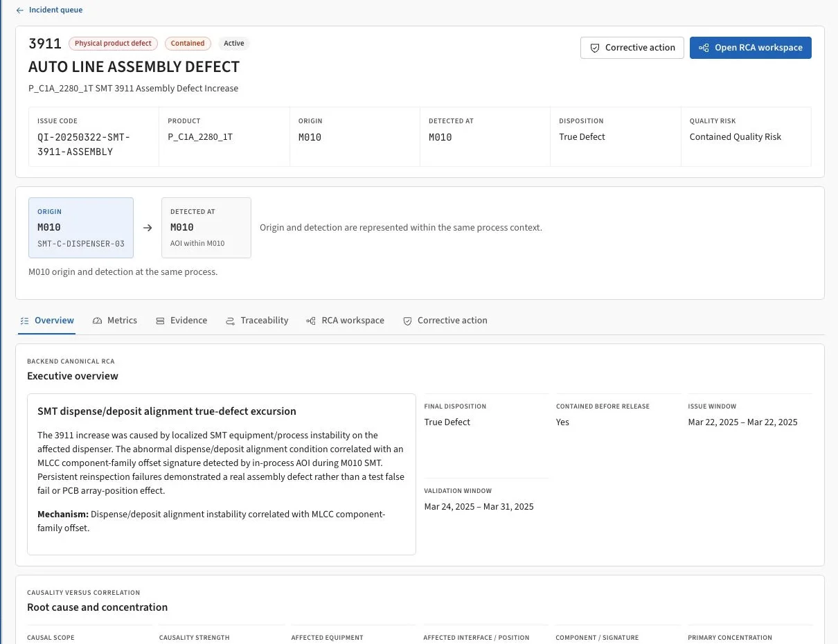Click the Mechanism label in the overview card
This screenshot has height=644, width=838.
point(63,515)
